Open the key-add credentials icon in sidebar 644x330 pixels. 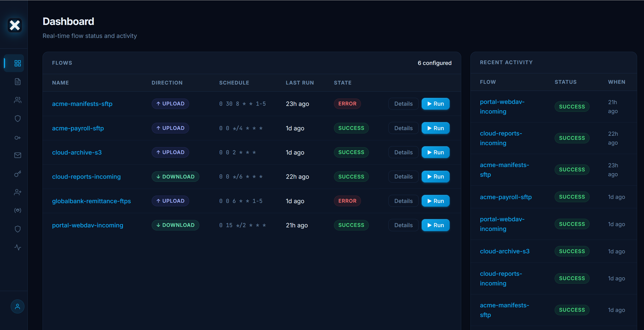(17, 137)
